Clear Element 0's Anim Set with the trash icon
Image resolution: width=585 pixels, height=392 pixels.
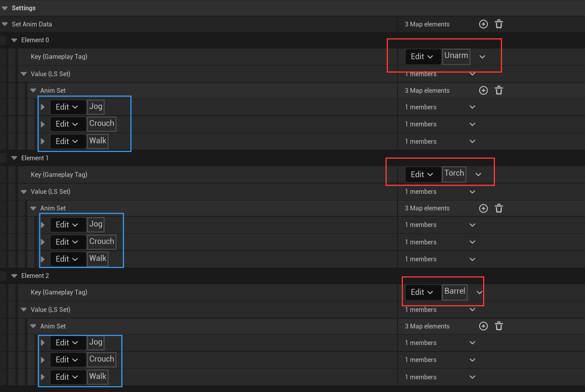pos(498,90)
